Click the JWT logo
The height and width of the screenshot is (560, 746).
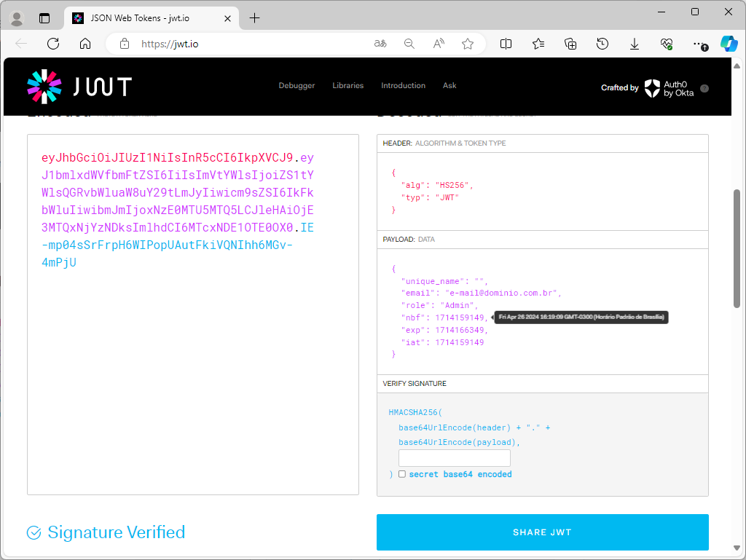[x=79, y=87]
